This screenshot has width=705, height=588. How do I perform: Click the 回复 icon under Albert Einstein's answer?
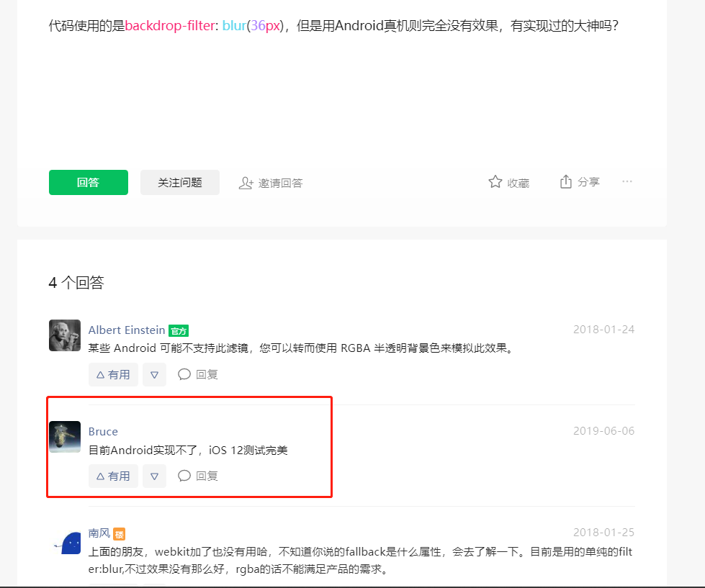click(x=184, y=374)
